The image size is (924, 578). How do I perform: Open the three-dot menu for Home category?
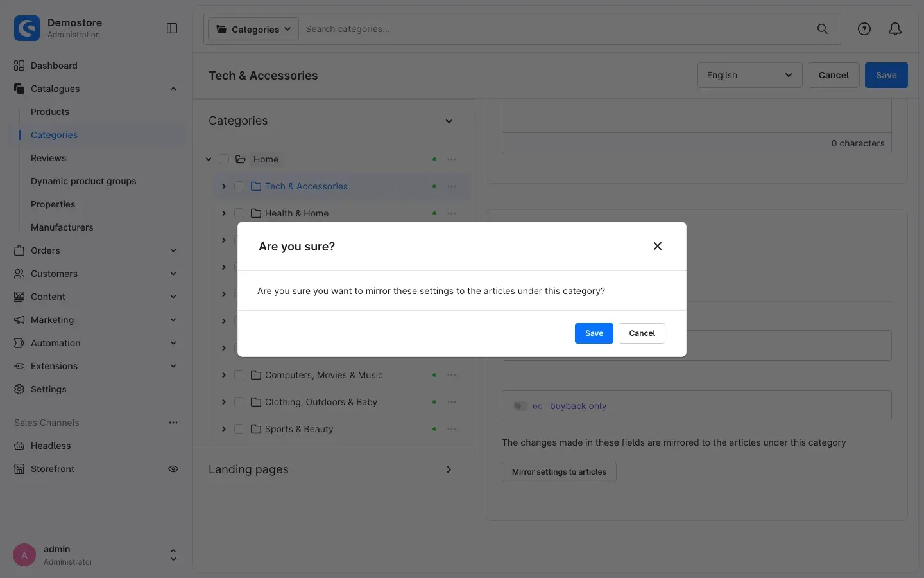click(x=452, y=159)
